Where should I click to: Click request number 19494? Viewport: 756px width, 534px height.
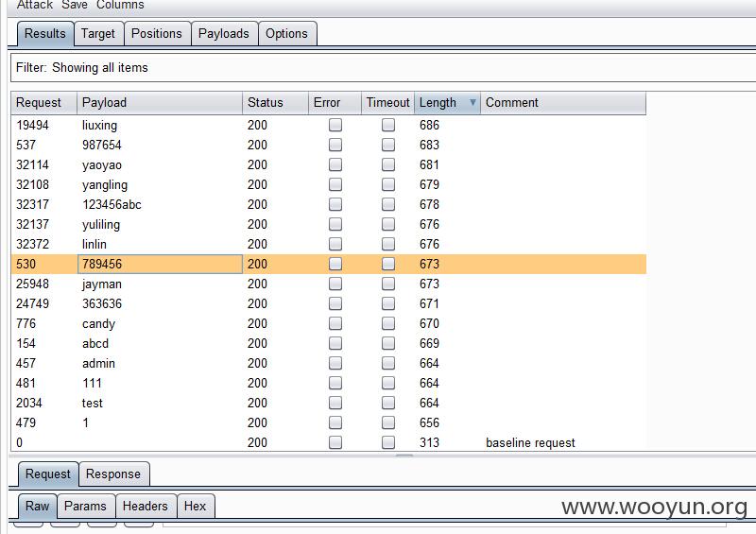(32, 125)
